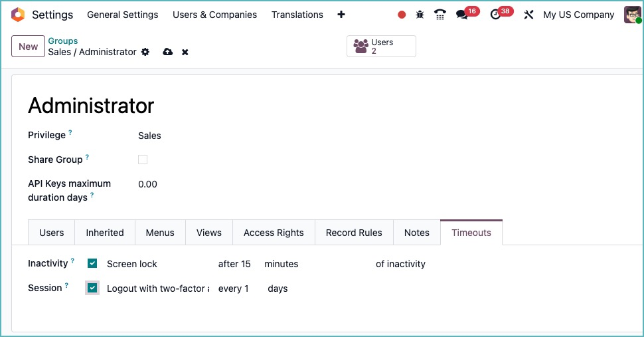The height and width of the screenshot is (337, 644).
Task: Click the Odoo app logo icon
Action: tap(18, 15)
